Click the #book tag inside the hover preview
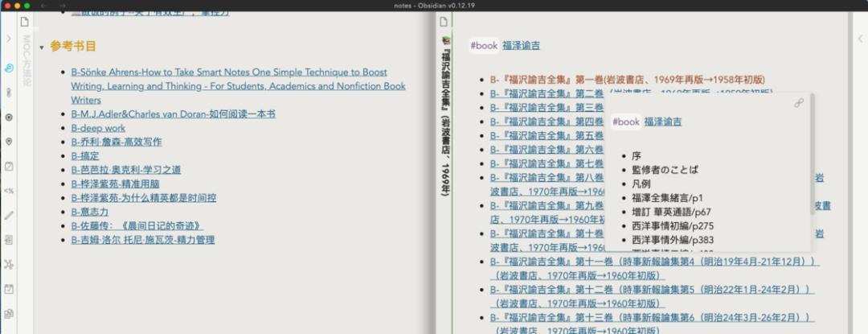 tap(625, 122)
